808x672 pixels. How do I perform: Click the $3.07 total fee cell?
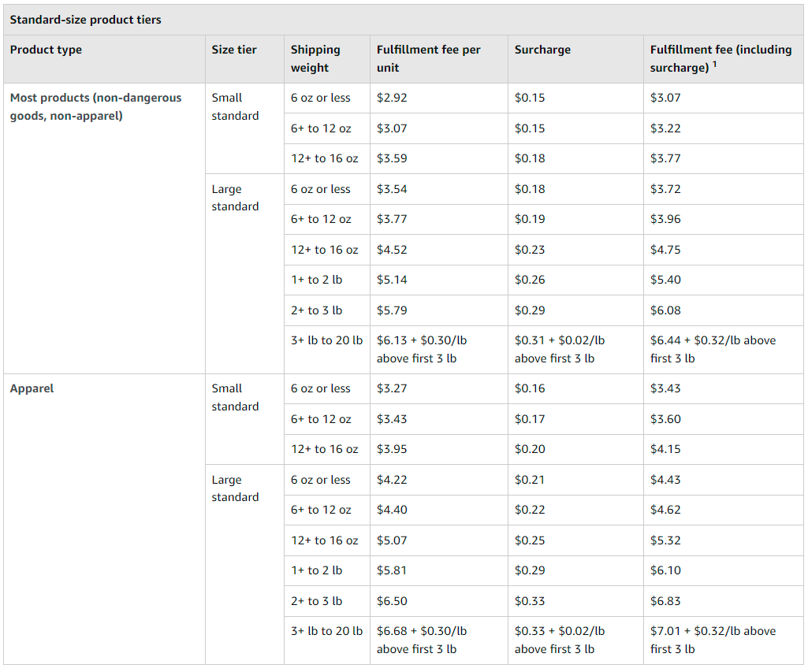click(x=663, y=98)
